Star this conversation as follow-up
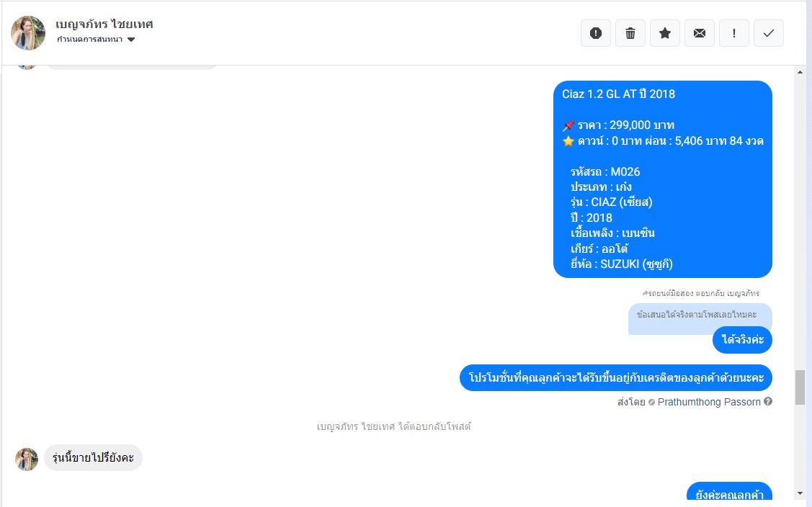 coord(665,33)
